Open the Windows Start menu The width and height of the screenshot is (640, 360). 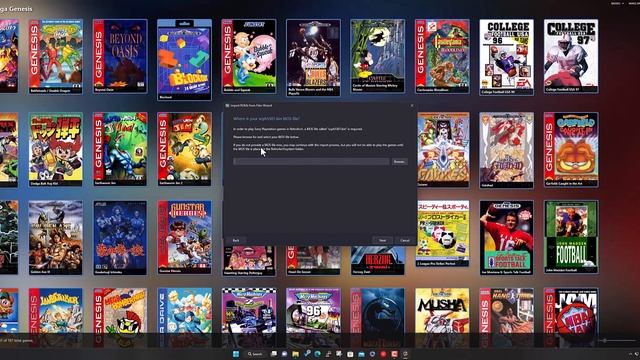coord(236,354)
